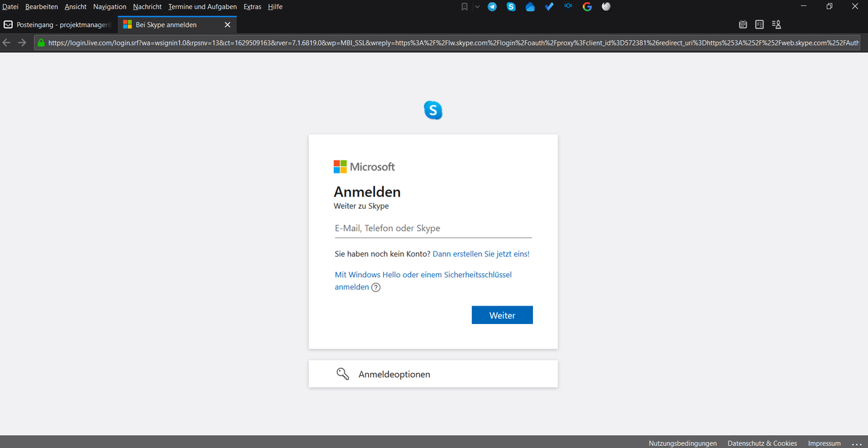Open the Google shortcut icon
The image size is (868, 448).
(587, 7)
